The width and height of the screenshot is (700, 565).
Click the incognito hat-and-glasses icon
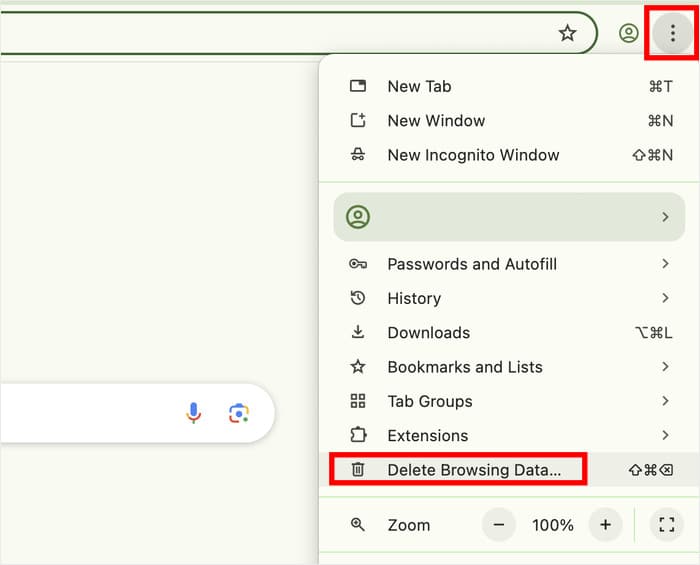(358, 154)
